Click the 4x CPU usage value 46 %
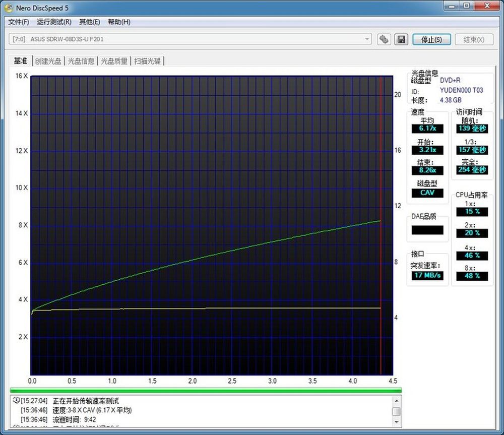Viewport: 504px width, 435px height. [472, 256]
